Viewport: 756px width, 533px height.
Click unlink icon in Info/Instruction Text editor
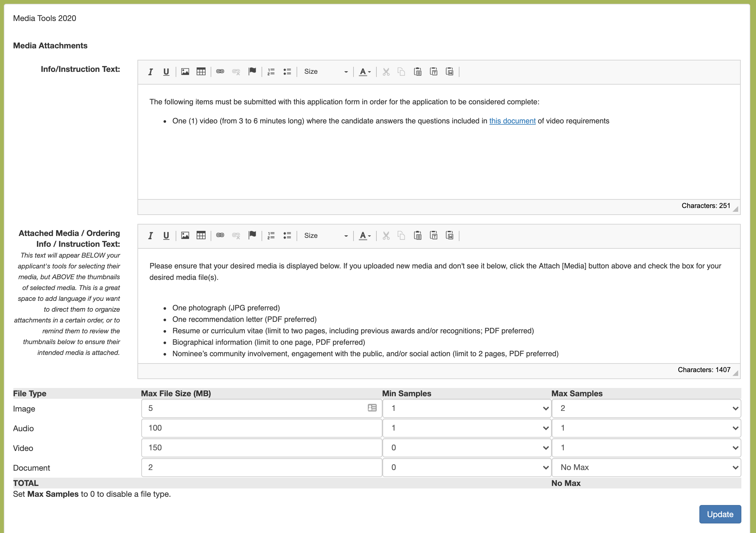click(x=236, y=72)
